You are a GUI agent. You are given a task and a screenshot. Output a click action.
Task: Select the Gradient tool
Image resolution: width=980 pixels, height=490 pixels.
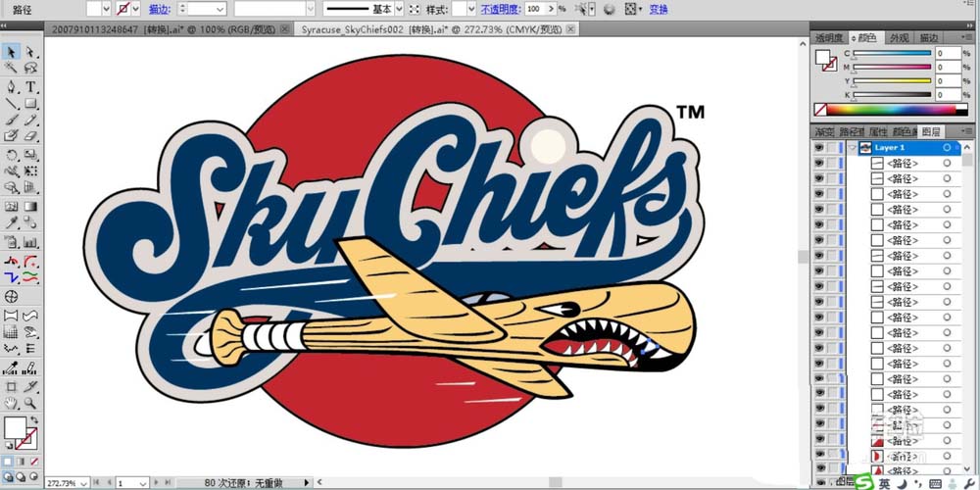coord(30,206)
